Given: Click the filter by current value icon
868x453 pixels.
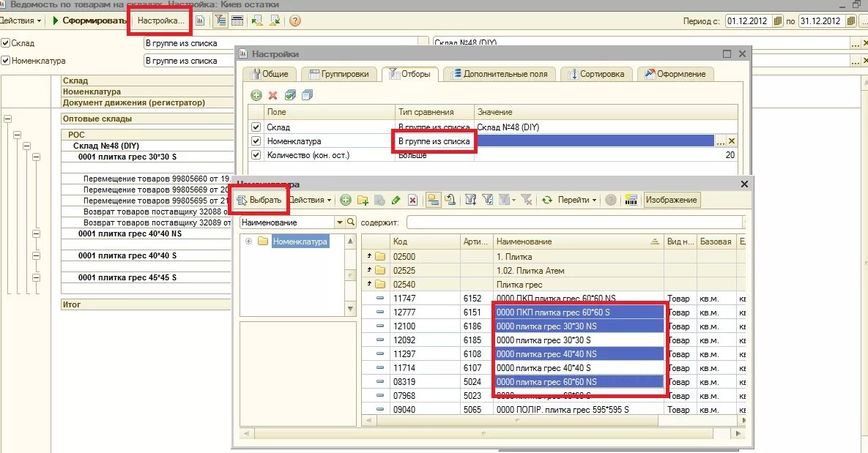Looking at the screenshot, I should point(488,200).
